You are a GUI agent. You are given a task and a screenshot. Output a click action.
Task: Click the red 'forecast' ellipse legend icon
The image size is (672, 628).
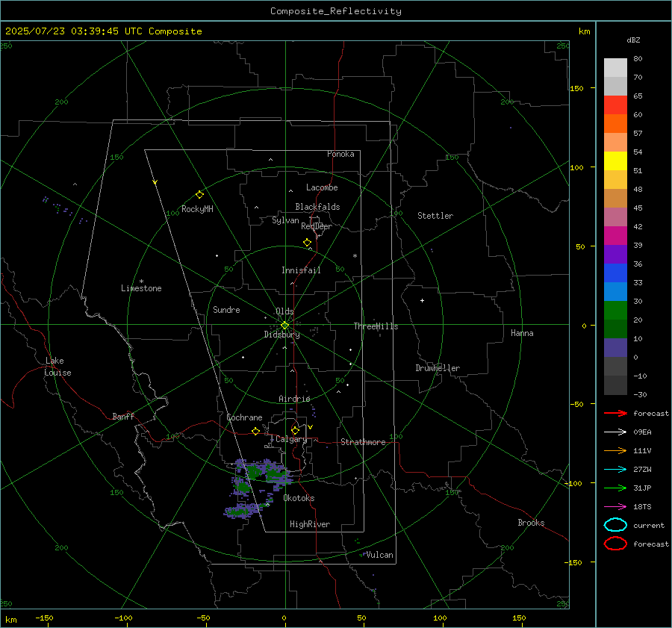click(x=615, y=544)
